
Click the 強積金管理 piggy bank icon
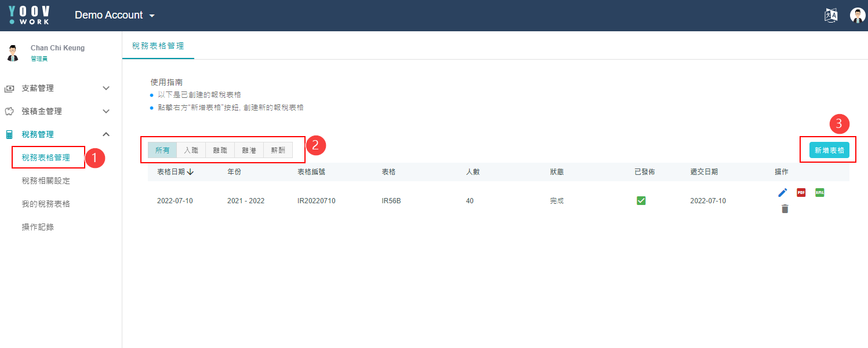click(9, 111)
